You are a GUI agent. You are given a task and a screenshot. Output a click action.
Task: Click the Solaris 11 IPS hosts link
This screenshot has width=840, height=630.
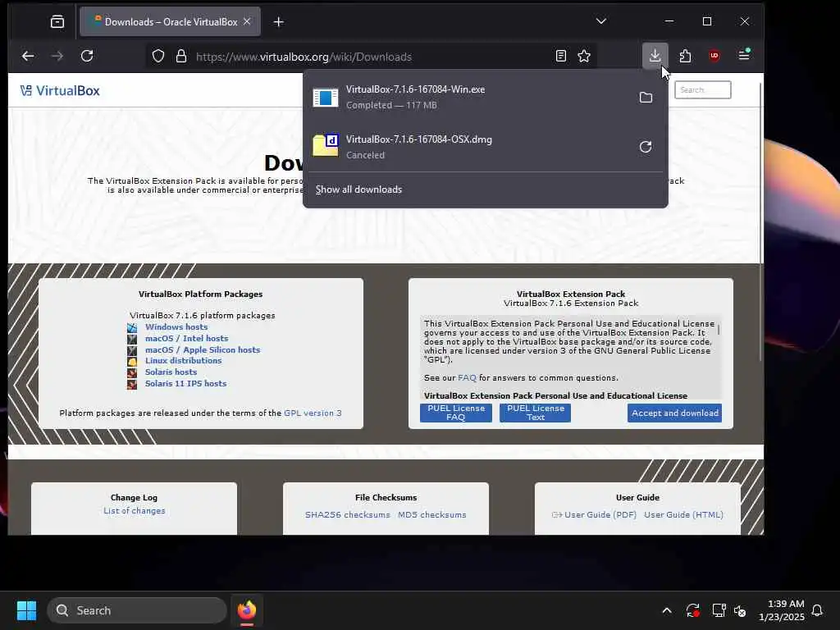pos(185,384)
